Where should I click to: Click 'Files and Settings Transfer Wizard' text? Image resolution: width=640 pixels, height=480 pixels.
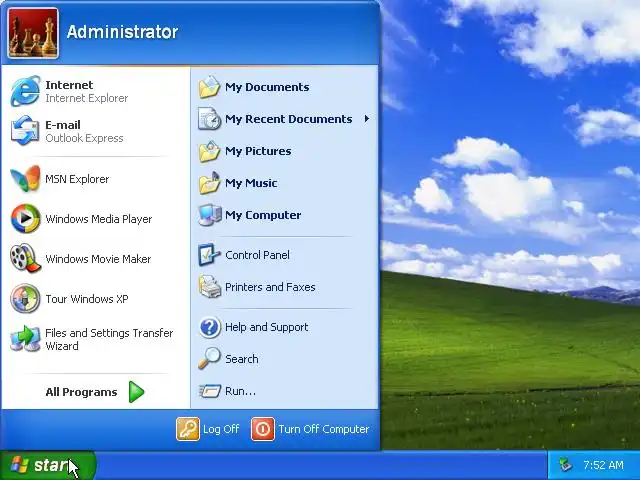click(109, 339)
